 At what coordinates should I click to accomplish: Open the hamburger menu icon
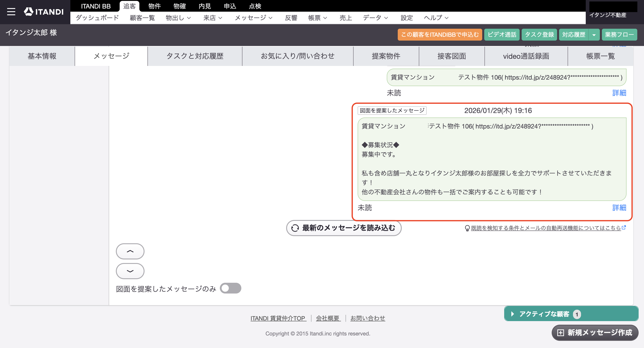pos(11,11)
